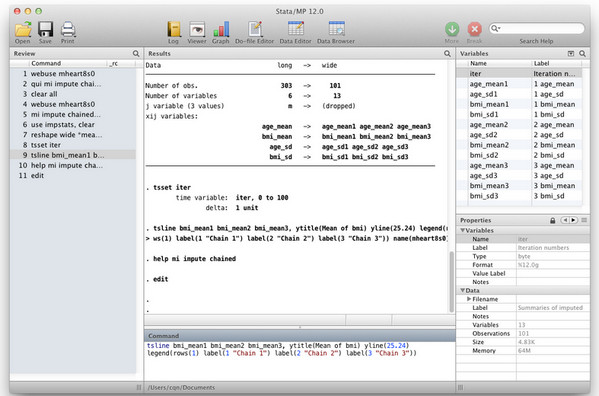Select 'reshape wide *mea...' command

[x=73, y=135]
